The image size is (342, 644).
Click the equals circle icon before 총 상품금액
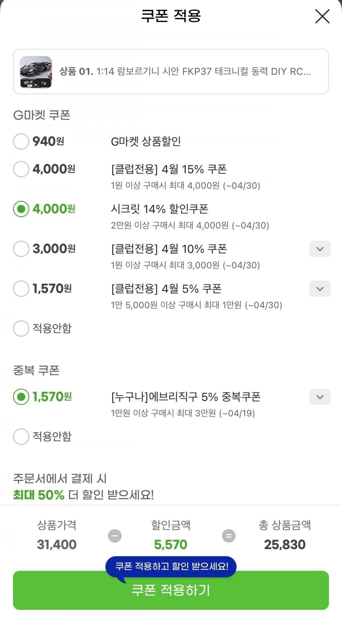(228, 536)
